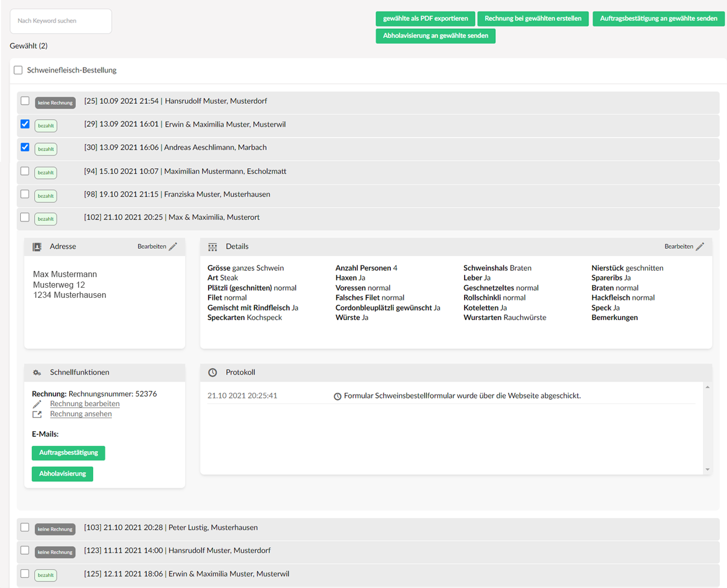This screenshot has width=727, height=588.
Task: Click 'Wurstarten Rauchwürste' detail
Action: pos(505,318)
